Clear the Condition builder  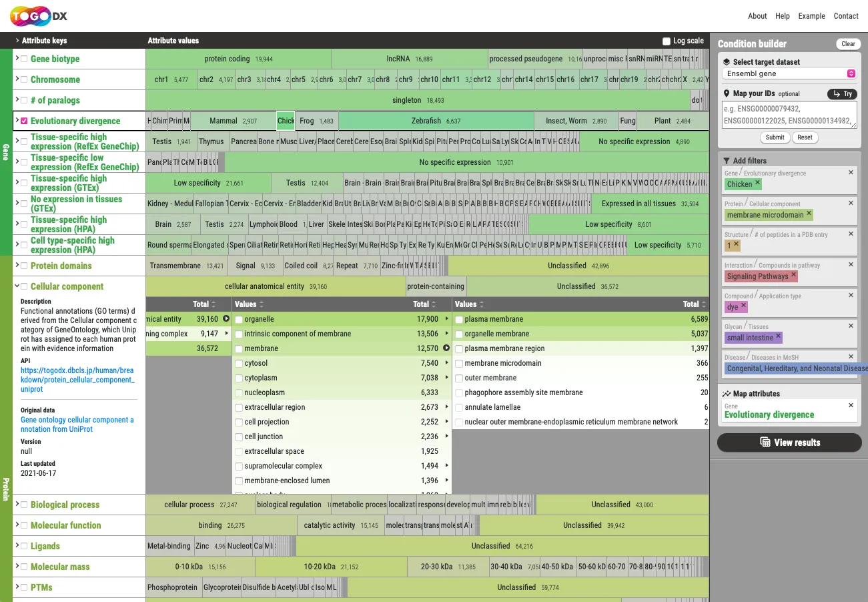(x=848, y=44)
